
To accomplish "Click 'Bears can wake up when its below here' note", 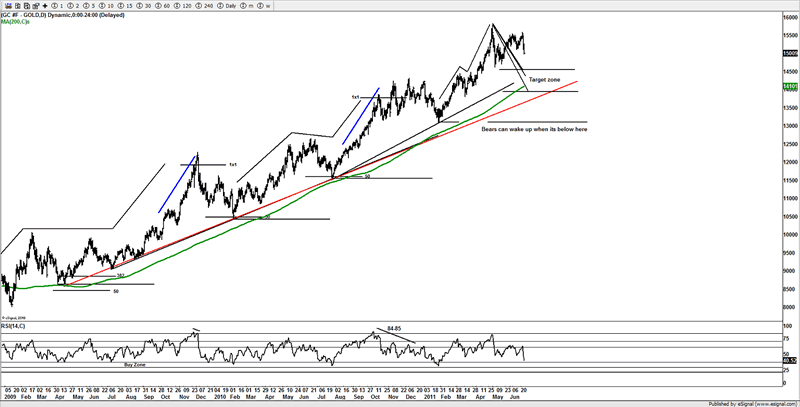I will pyautogui.click(x=534, y=130).
